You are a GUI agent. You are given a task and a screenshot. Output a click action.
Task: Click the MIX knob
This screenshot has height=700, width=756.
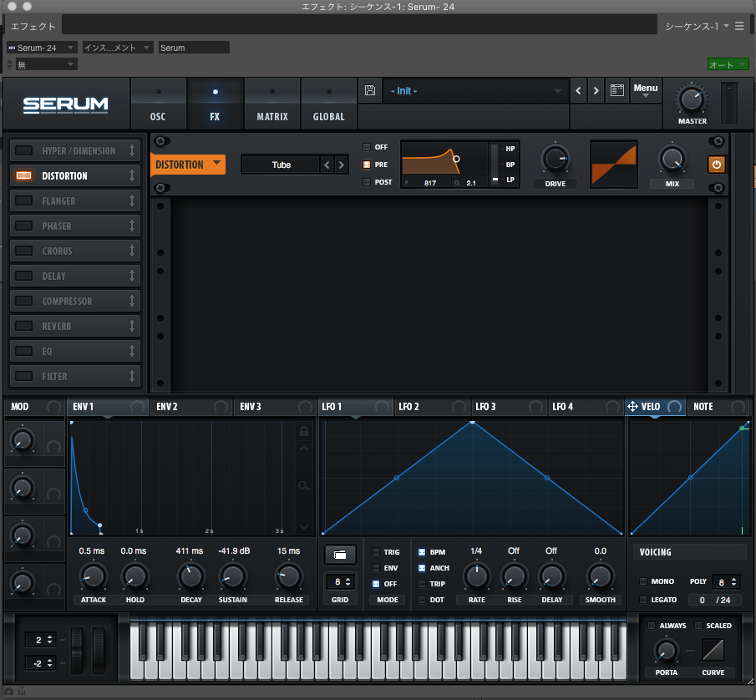[672, 159]
